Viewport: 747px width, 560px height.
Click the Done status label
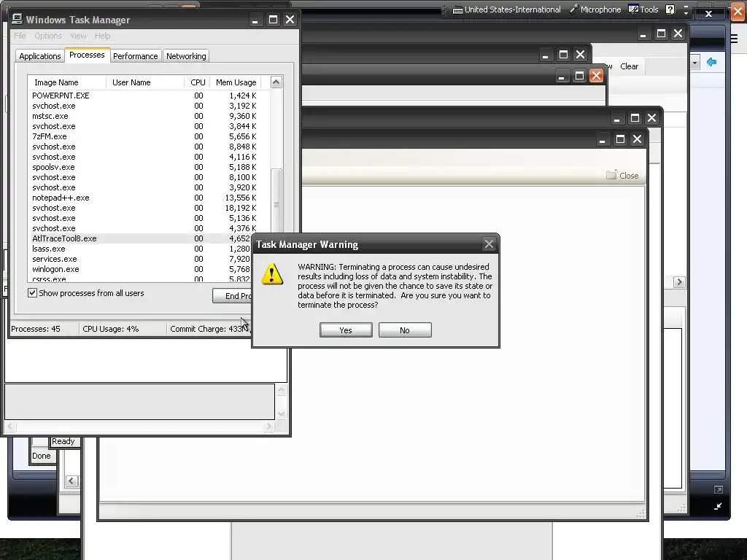(42, 456)
